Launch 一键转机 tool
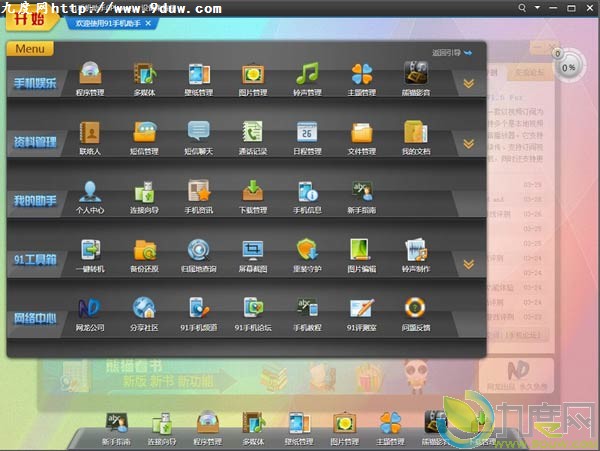Screen dimensions: 600x451 90,256
